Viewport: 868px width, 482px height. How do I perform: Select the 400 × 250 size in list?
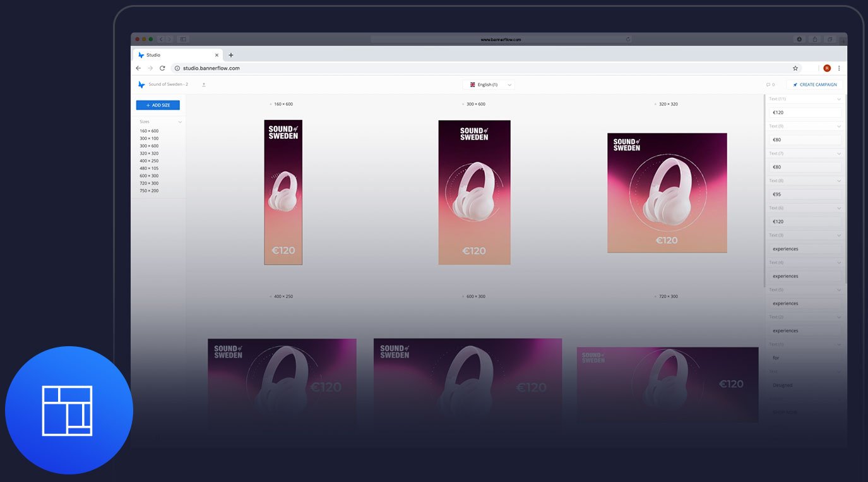pyautogui.click(x=149, y=161)
